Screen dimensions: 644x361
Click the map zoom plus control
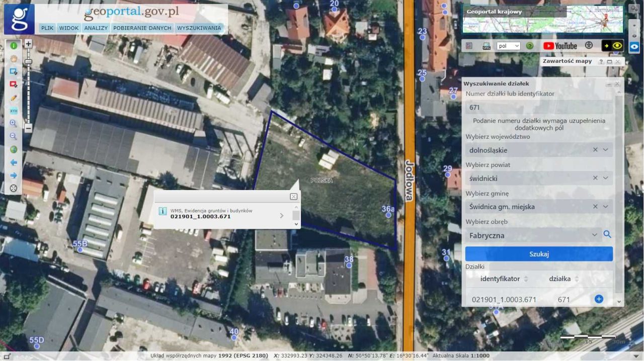click(28, 44)
